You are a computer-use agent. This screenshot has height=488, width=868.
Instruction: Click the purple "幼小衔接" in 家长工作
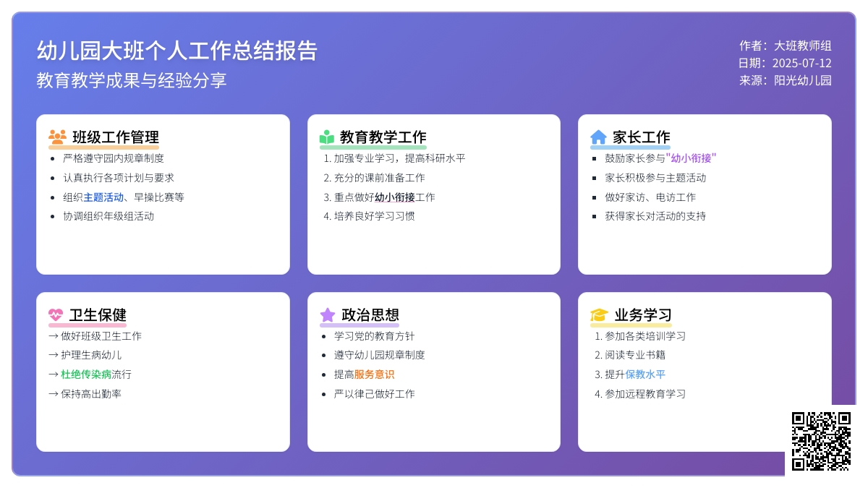[692, 158]
